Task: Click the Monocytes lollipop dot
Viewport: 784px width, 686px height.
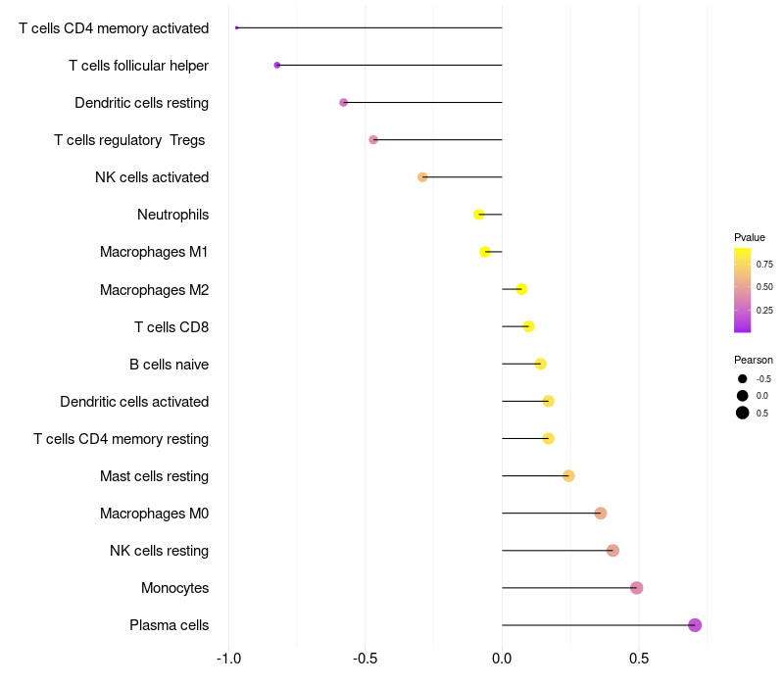Action: [x=637, y=588]
